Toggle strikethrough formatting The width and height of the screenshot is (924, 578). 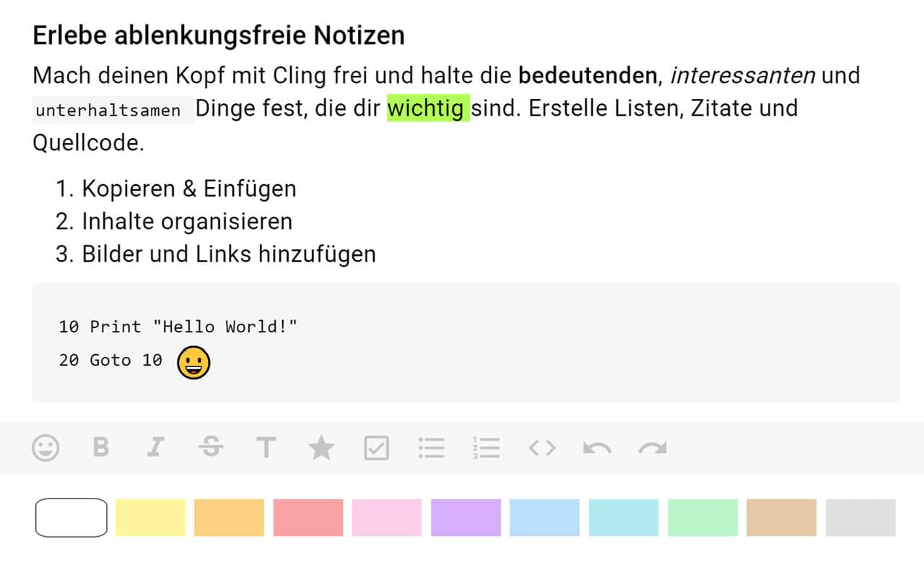tap(212, 448)
